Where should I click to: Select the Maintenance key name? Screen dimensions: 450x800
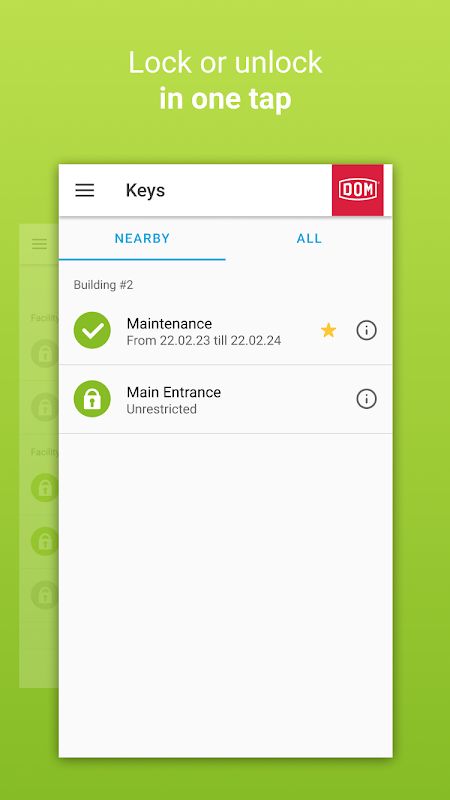click(169, 323)
